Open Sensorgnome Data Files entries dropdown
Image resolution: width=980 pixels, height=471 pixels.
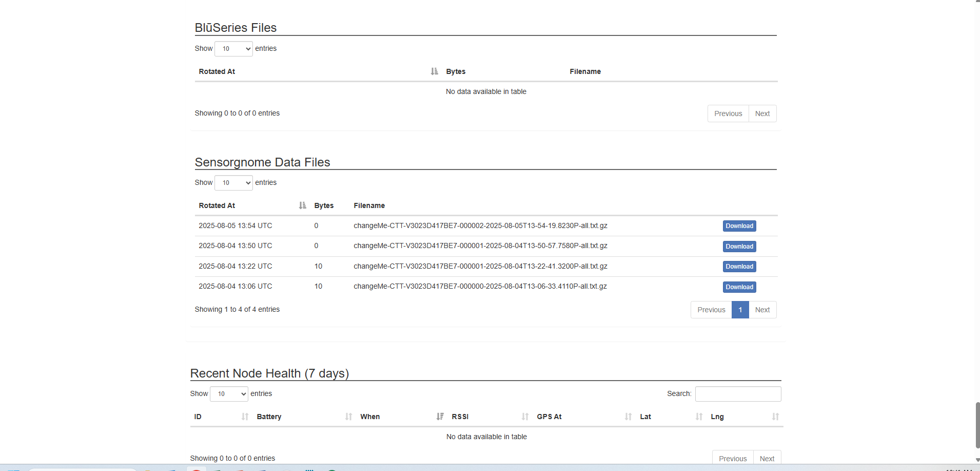tap(233, 183)
